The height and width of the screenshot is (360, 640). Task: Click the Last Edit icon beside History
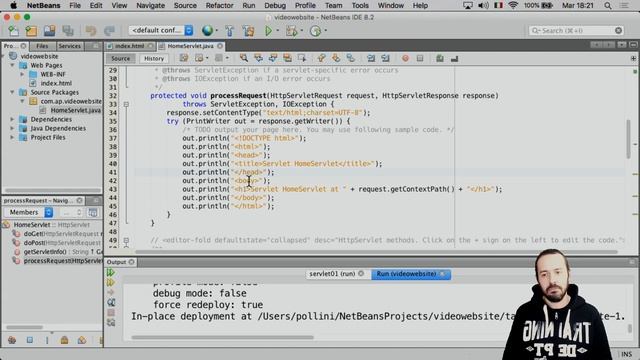184,58
